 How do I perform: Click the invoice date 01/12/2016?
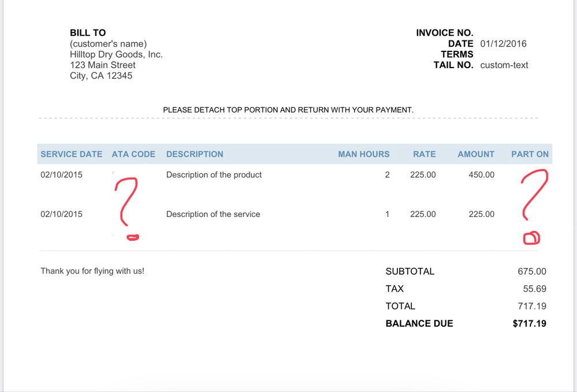pyautogui.click(x=503, y=43)
